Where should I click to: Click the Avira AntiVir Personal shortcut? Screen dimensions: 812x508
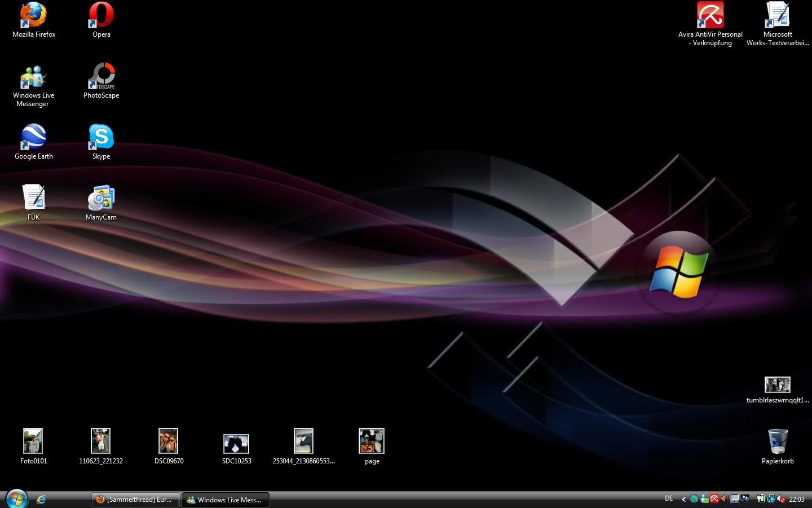(x=710, y=16)
